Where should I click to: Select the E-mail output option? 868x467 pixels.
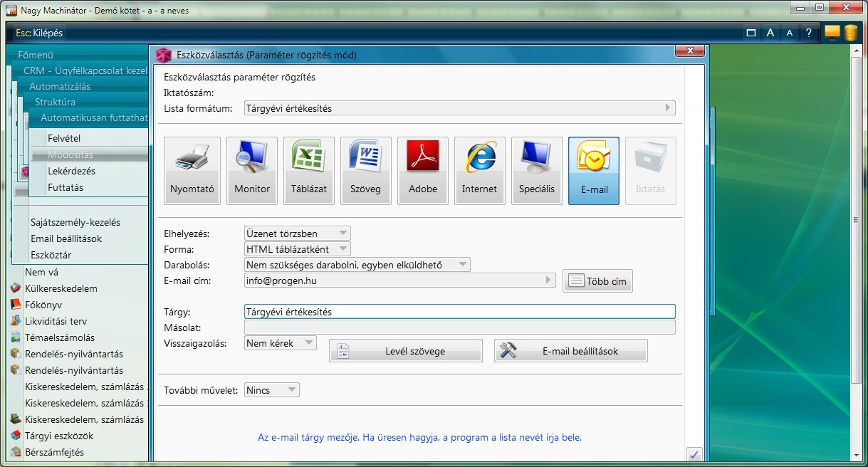point(594,171)
